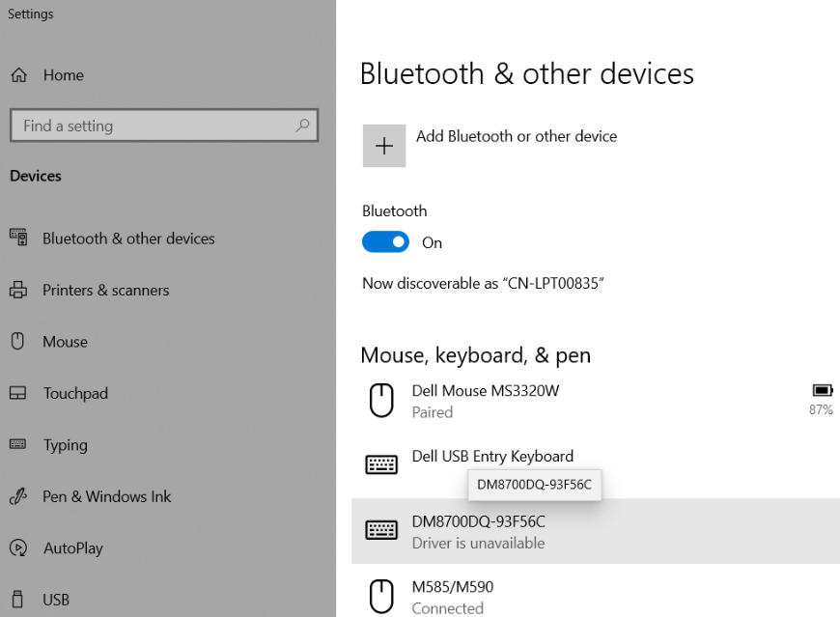840x617 pixels.
Task: Click the plus icon to add a device
Action: tap(384, 146)
